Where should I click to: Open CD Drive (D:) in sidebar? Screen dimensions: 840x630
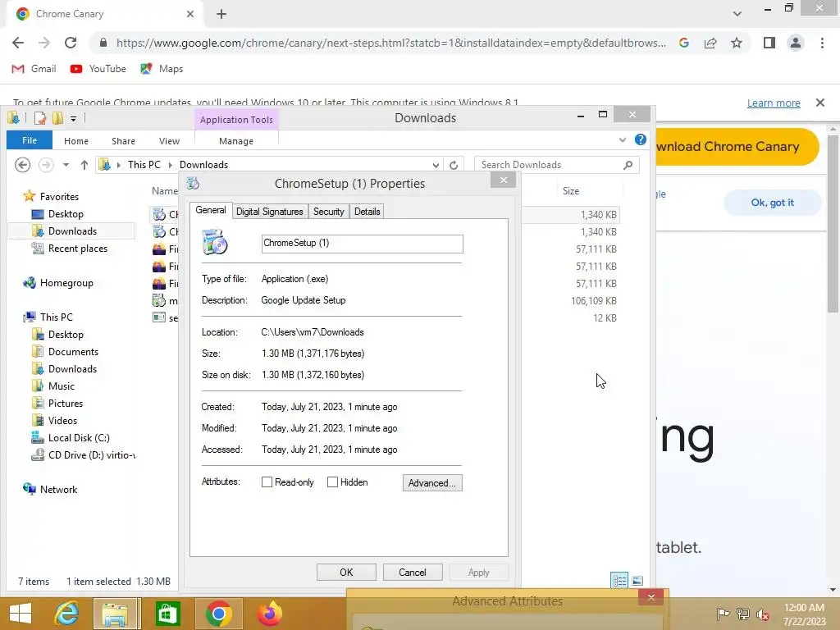pyautogui.click(x=91, y=454)
